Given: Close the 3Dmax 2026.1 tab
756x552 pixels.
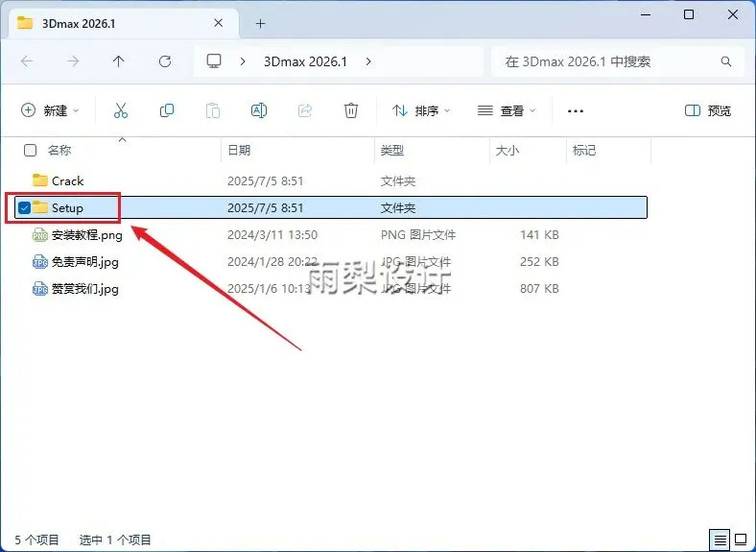Looking at the screenshot, I should point(219,23).
